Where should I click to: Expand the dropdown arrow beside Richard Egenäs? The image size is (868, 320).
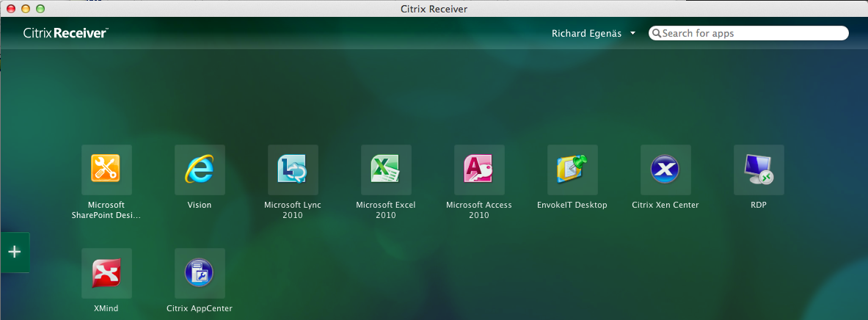point(632,33)
